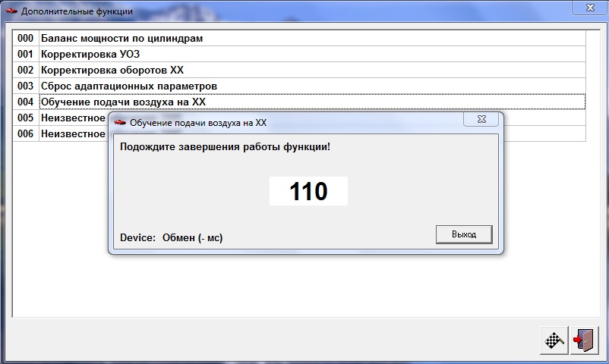Click the checkered flag run icon
Image resolution: width=609 pixels, height=364 pixels.
554,340
